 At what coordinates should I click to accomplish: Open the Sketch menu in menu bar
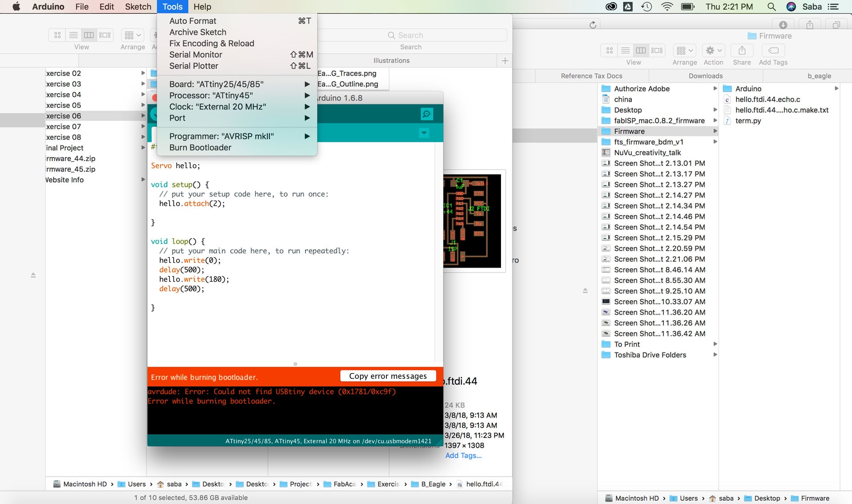coord(138,7)
